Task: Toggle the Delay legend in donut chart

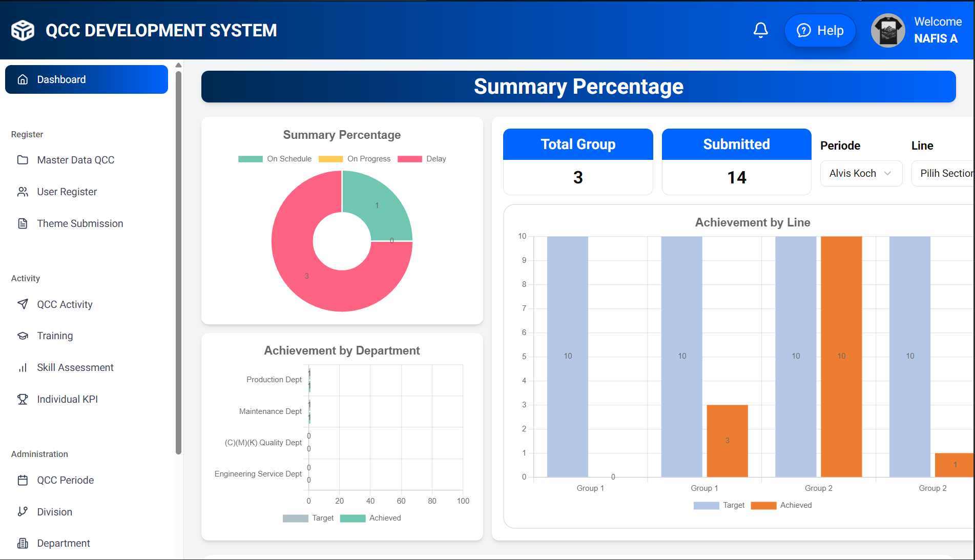Action: click(422, 159)
